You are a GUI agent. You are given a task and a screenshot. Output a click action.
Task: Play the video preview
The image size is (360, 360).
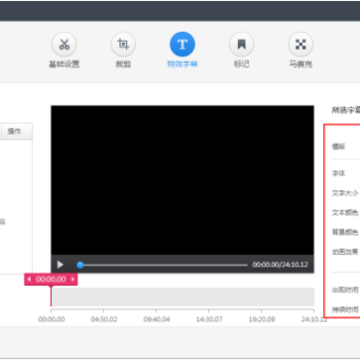pos(60,265)
